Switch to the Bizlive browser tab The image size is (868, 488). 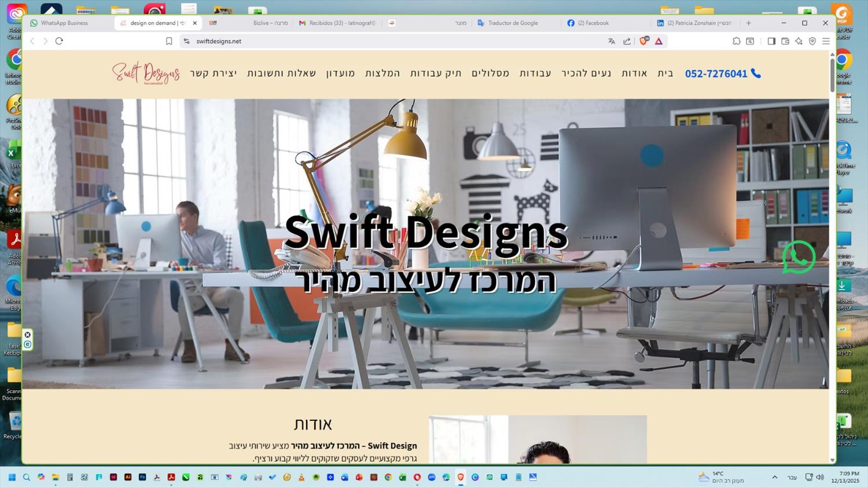tap(249, 23)
